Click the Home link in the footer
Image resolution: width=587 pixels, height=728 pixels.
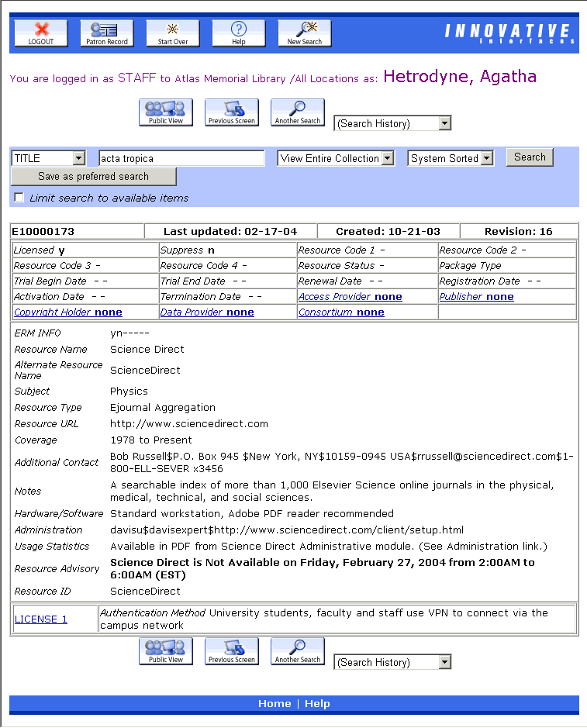click(275, 703)
